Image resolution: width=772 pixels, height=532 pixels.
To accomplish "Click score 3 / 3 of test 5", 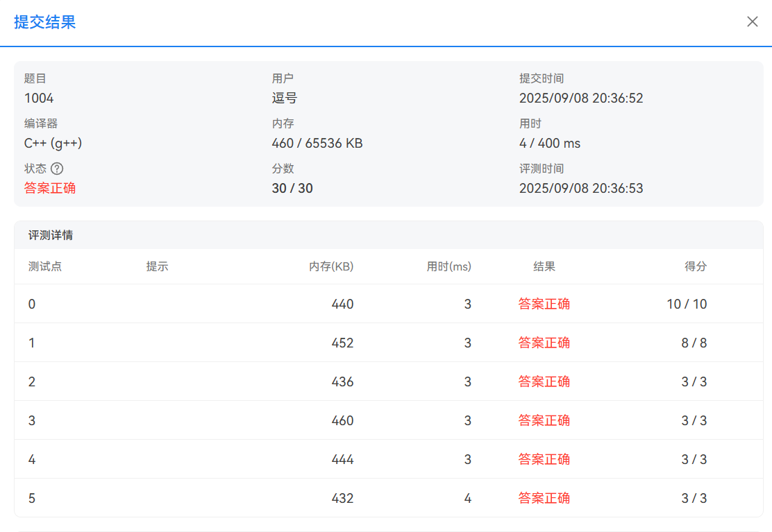I will click(x=694, y=498).
